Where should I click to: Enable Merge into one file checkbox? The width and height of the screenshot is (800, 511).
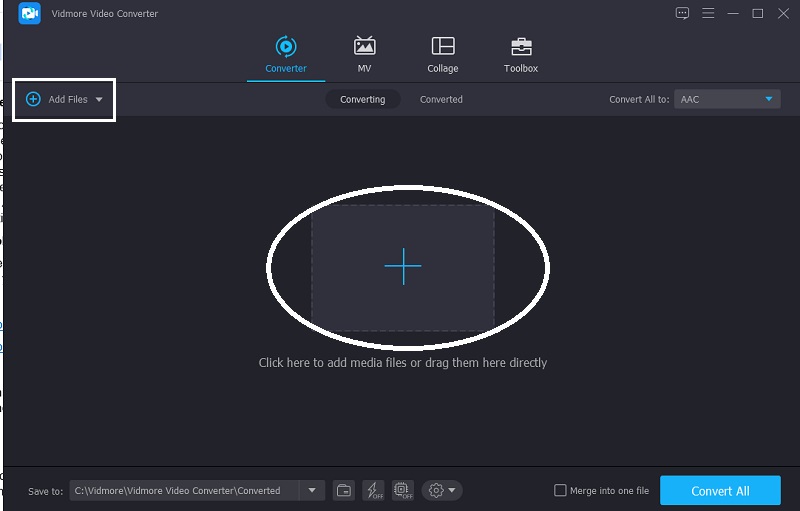[560, 491]
